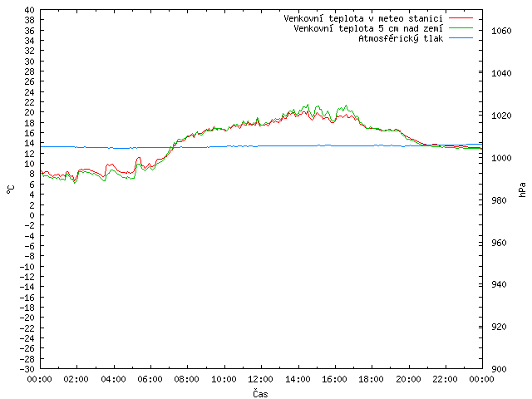Click the x-axis tick label '22:00'
The width and height of the screenshot is (532, 399).
tap(446, 379)
